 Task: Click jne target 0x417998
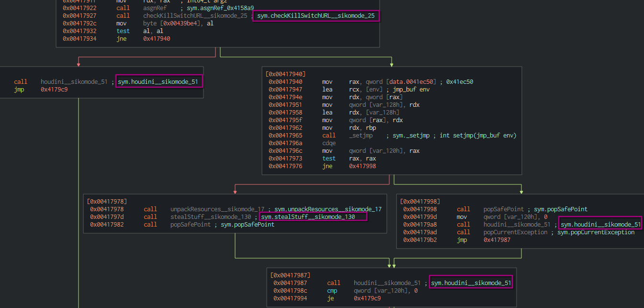click(362, 166)
